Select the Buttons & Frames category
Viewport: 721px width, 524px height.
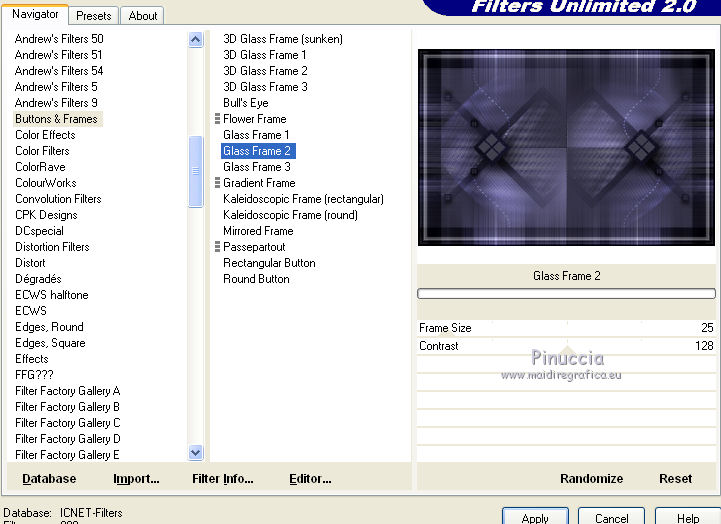[x=56, y=119]
